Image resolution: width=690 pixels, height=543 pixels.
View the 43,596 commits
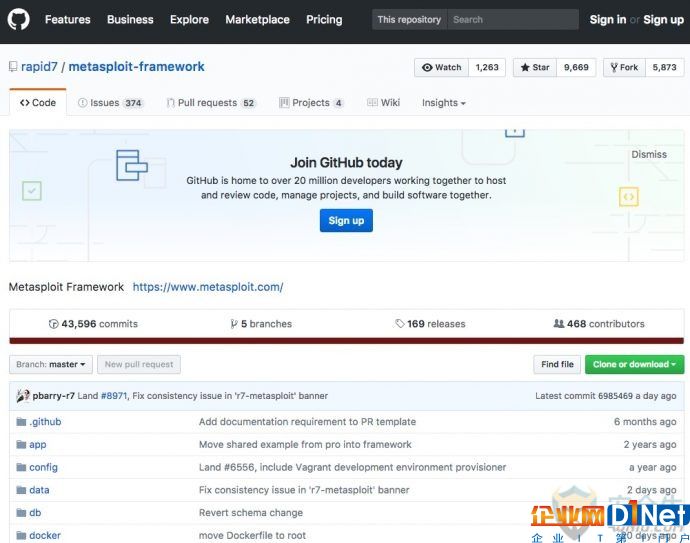coord(93,324)
